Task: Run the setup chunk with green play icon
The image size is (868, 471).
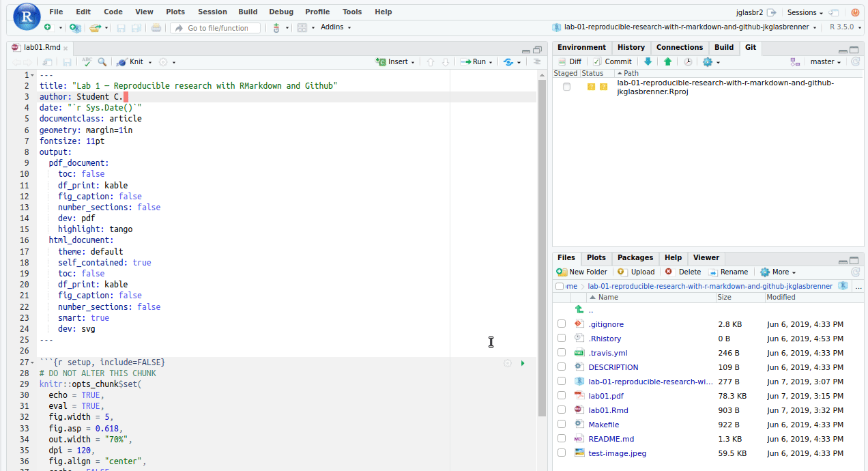Action: click(x=523, y=363)
